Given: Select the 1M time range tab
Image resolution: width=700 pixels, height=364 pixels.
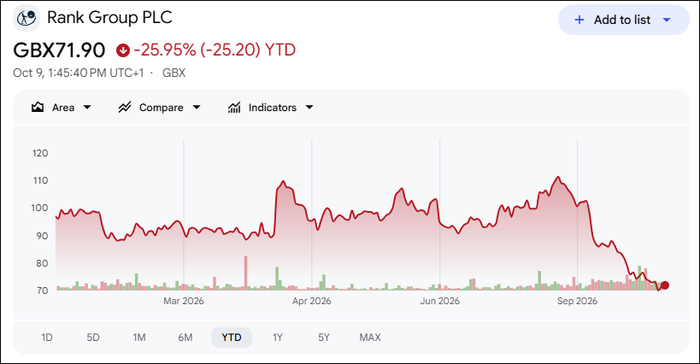Looking at the screenshot, I should [x=139, y=337].
